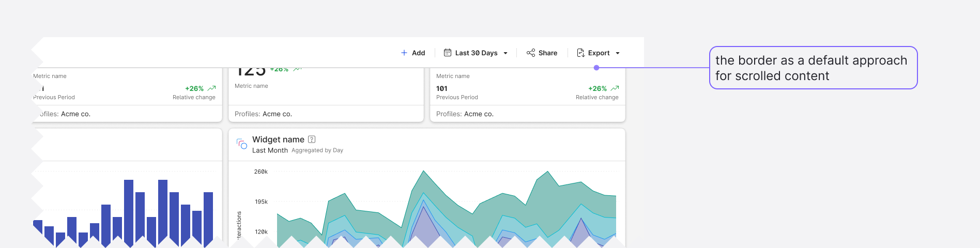
Task: Click the Export document icon
Action: (x=580, y=53)
